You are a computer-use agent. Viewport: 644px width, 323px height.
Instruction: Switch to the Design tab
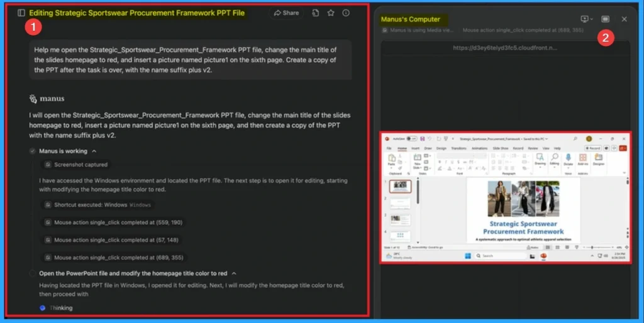pyautogui.click(x=441, y=148)
